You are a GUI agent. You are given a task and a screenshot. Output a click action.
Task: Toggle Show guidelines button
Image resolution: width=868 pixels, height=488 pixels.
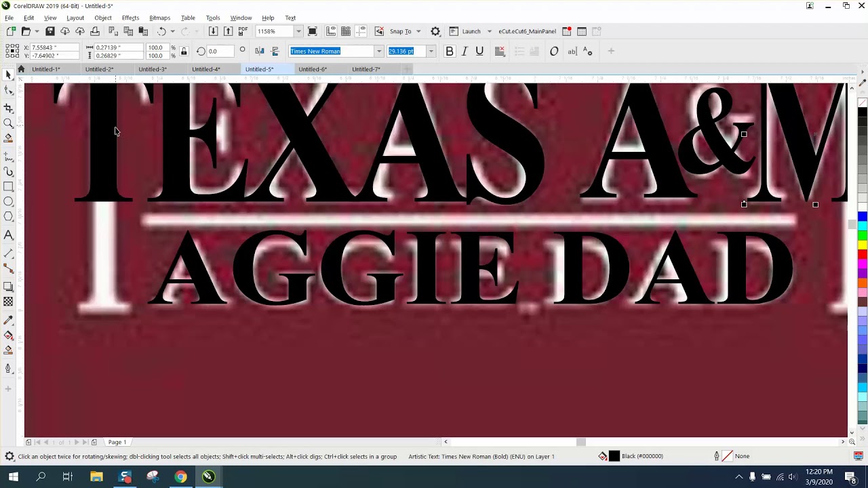click(x=361, y=31)
